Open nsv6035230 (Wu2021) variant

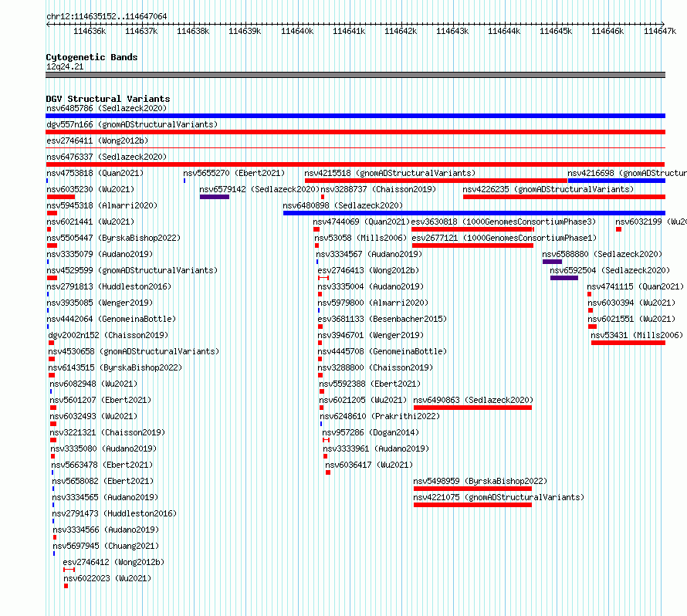point(90,189)
